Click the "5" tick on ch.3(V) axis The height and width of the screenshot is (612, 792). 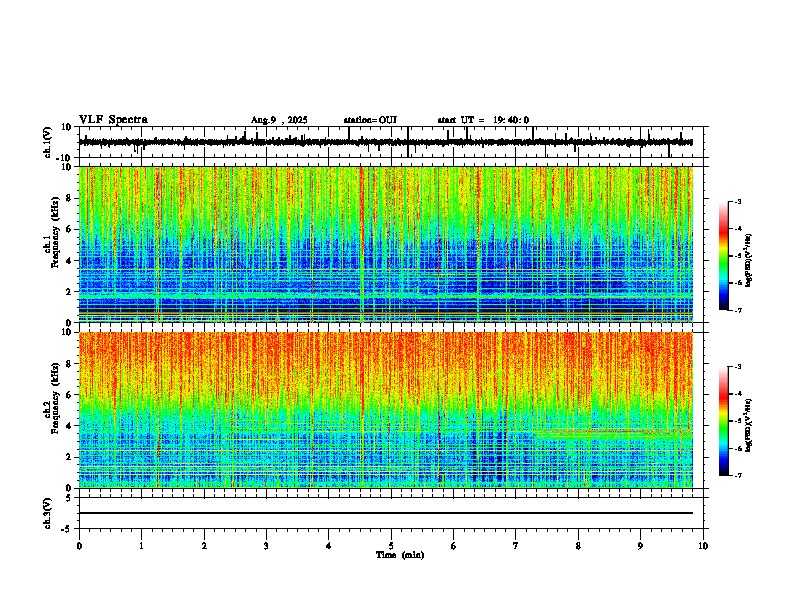(x=70, y=498)
